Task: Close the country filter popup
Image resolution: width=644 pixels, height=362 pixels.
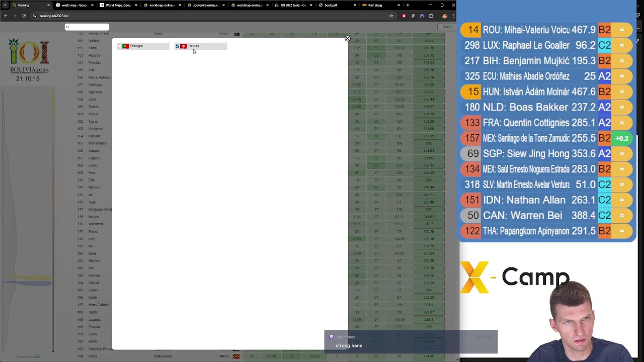Action: (x=347, y=38)
